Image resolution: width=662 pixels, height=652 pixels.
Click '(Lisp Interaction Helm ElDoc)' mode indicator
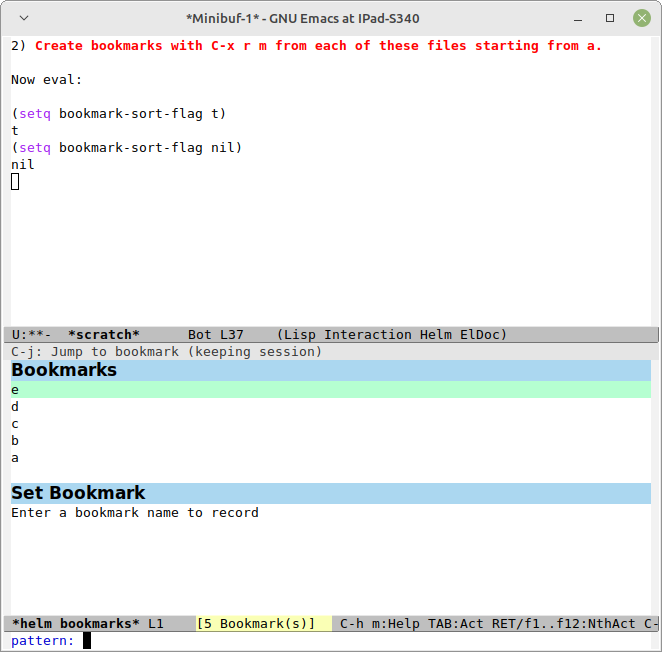[391, 334]
